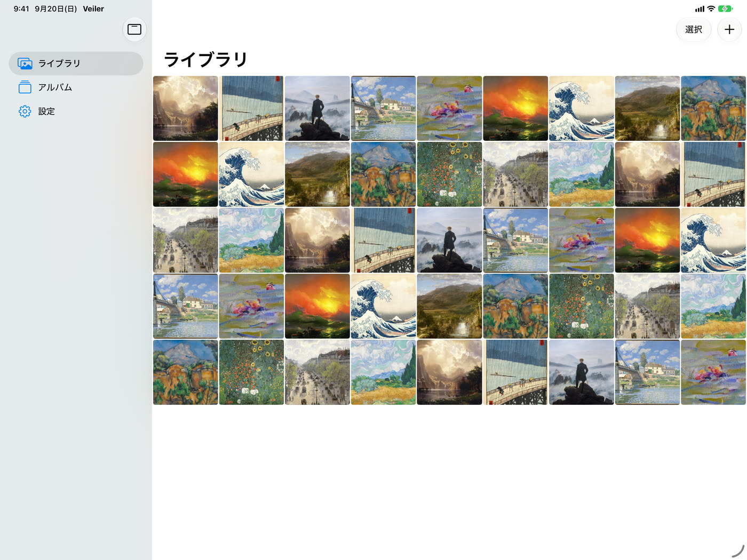
Task: Open the orange rocky mountain thumbnail in first row
Action: (x=713, y=108)
